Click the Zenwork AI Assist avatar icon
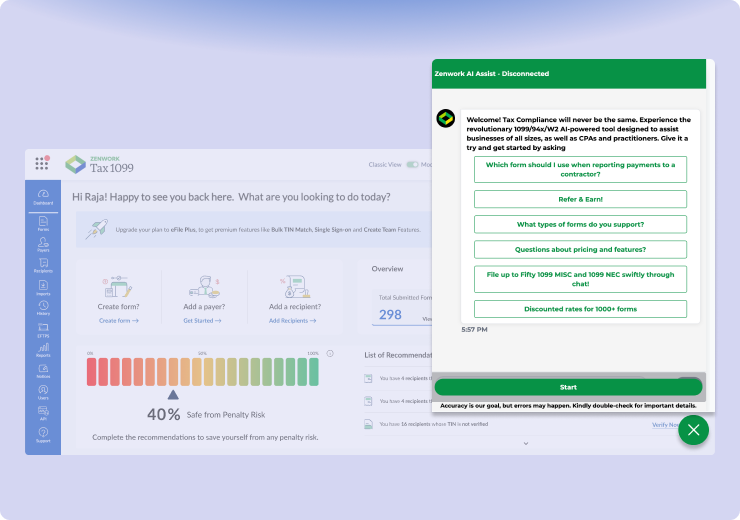This screenshot has height=520, width=740. pos(446,118)
